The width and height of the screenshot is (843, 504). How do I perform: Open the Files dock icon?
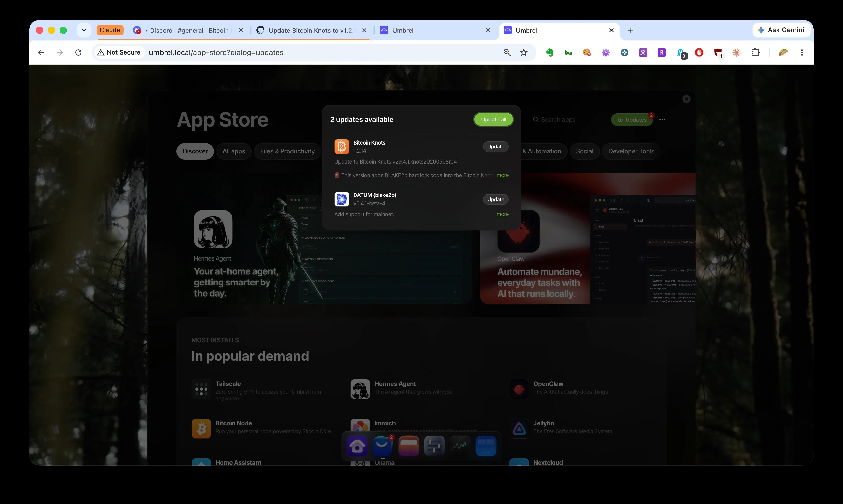point(409,446)
